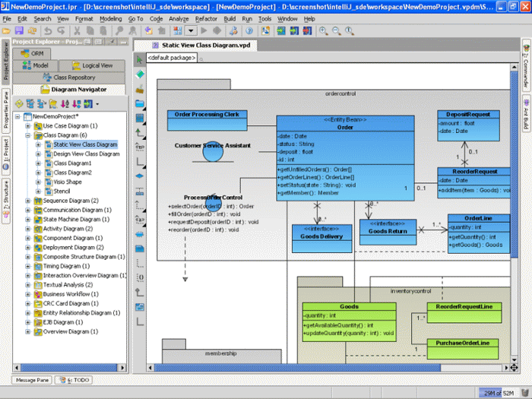This screenshot has width=532, height=399.
Task: Select the Visio Shape tree item
Action: coord(68,182)
